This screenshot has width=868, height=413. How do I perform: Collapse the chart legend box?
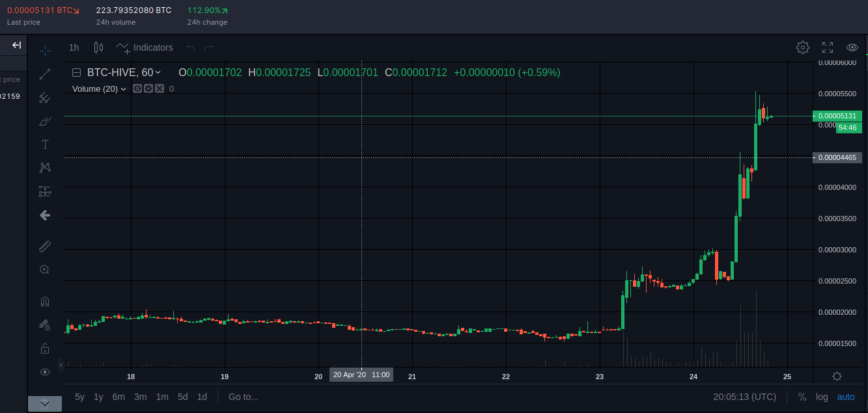(x=77, y=73)
